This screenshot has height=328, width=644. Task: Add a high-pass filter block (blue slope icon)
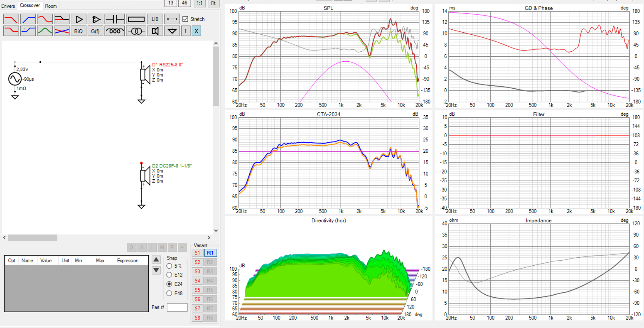(x=28, y=19)
